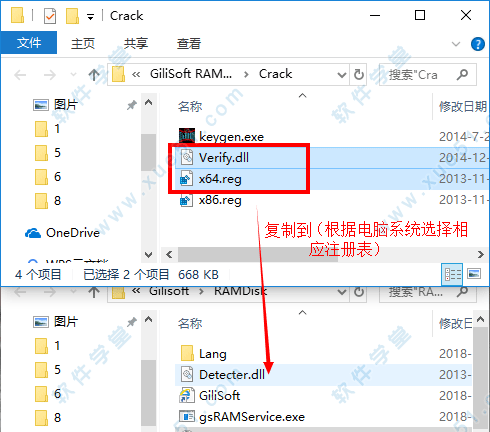Go up one folder level in Crack window

point(94,75)
